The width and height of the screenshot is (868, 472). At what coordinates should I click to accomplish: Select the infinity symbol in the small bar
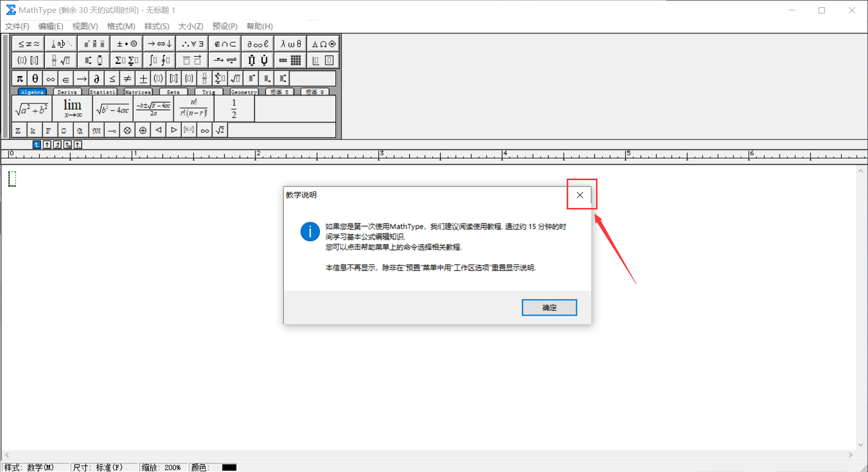tap(50, 79)
